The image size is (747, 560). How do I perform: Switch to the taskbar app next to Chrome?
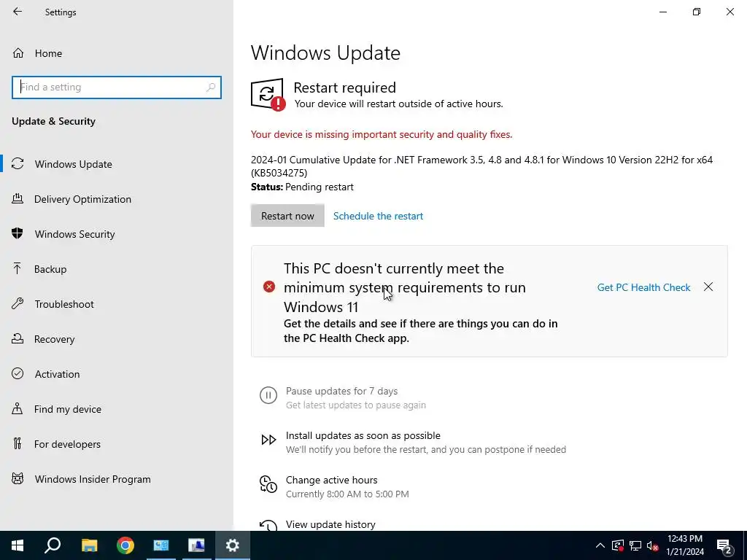pyautogui.click(x=161, y=545)
